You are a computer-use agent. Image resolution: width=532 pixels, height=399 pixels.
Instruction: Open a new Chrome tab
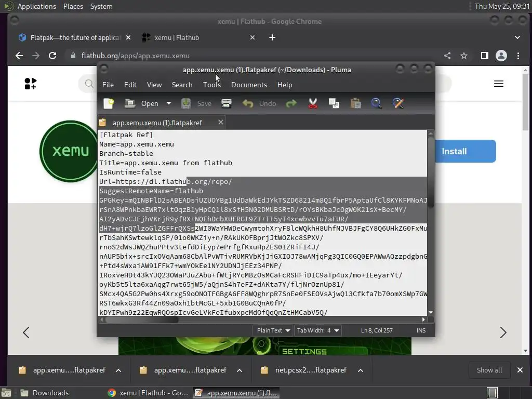pos(272,37)
